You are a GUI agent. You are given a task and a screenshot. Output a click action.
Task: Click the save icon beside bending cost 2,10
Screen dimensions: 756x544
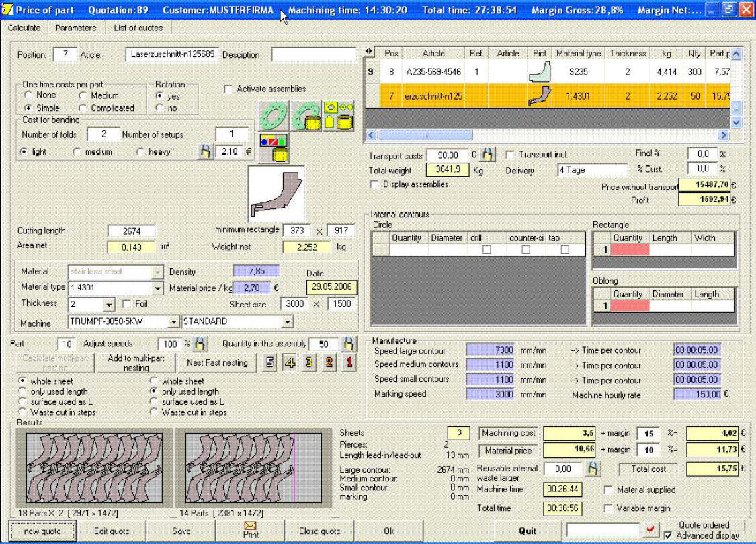coord(206,151)
